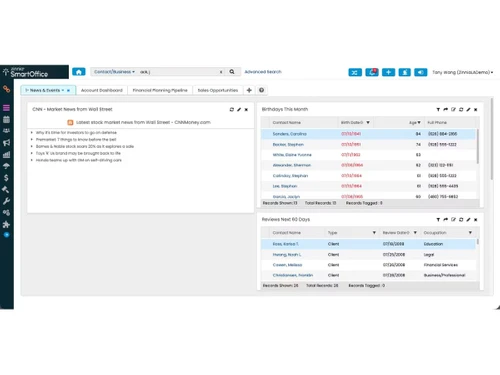
Task: Open the contacts group sidebar icon
Action: coord(6,131)
